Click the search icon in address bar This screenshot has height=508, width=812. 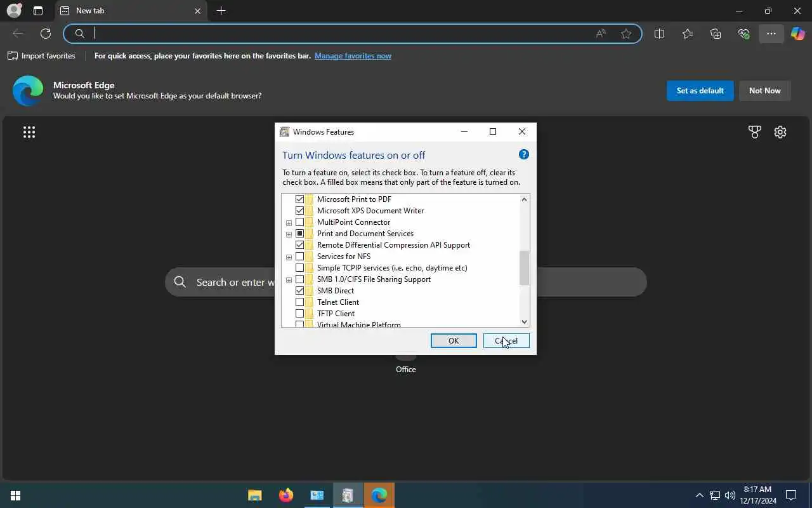coord(80,34)
